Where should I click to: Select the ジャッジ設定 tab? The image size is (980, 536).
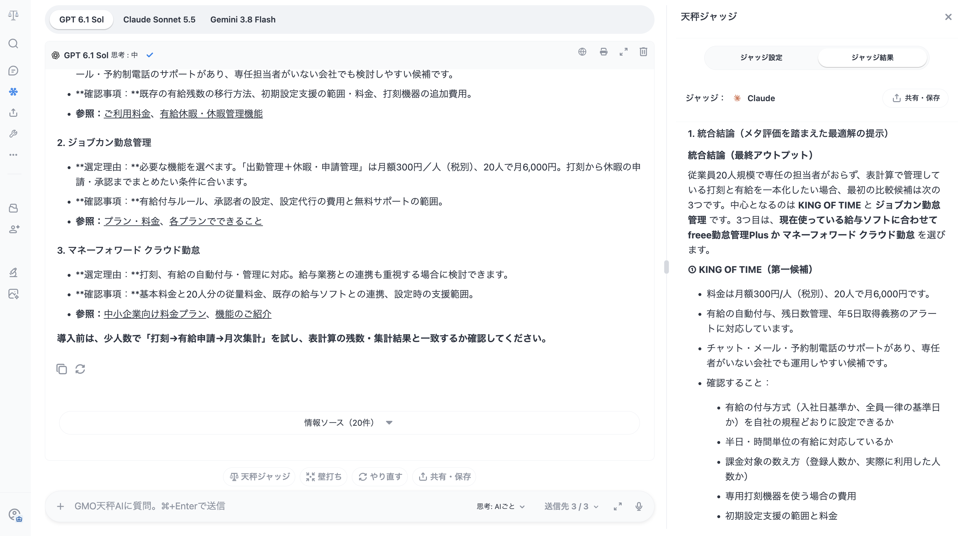tap(761, 58)
